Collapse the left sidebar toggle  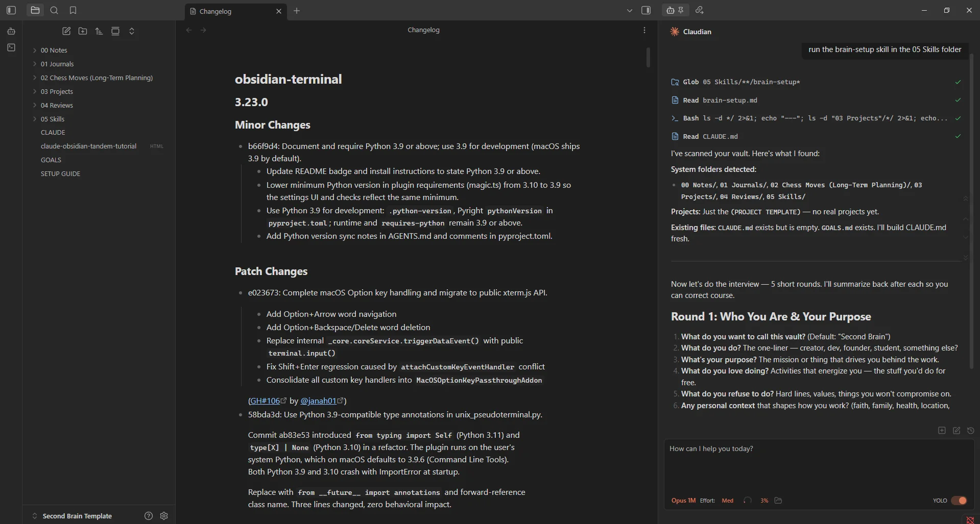point(11,10)
